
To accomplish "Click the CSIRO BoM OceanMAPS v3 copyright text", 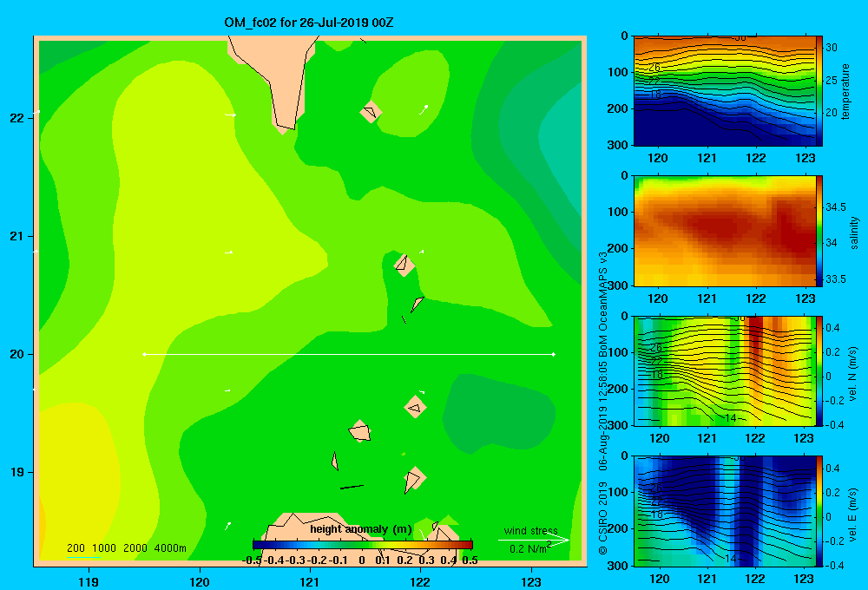I will 603,403.
